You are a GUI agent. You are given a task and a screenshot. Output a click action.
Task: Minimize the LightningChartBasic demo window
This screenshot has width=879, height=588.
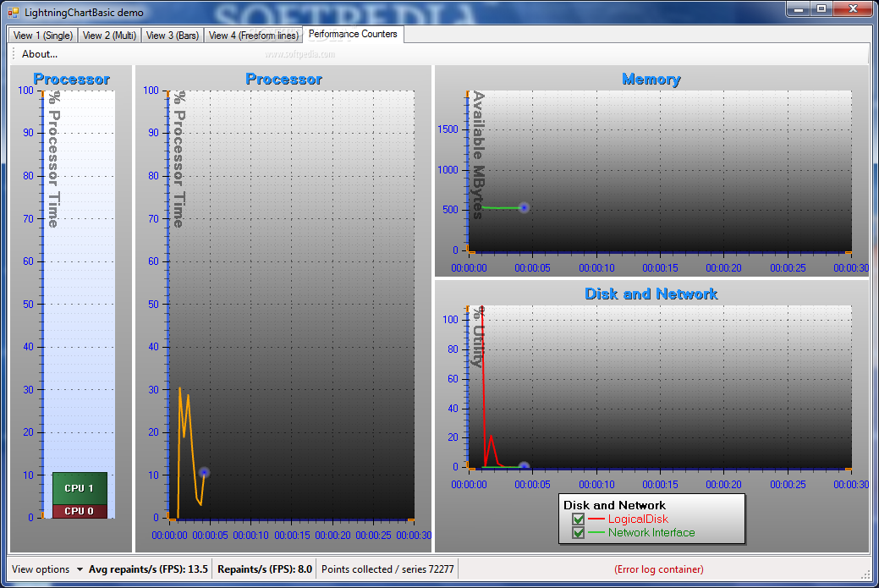click(799, 9)
